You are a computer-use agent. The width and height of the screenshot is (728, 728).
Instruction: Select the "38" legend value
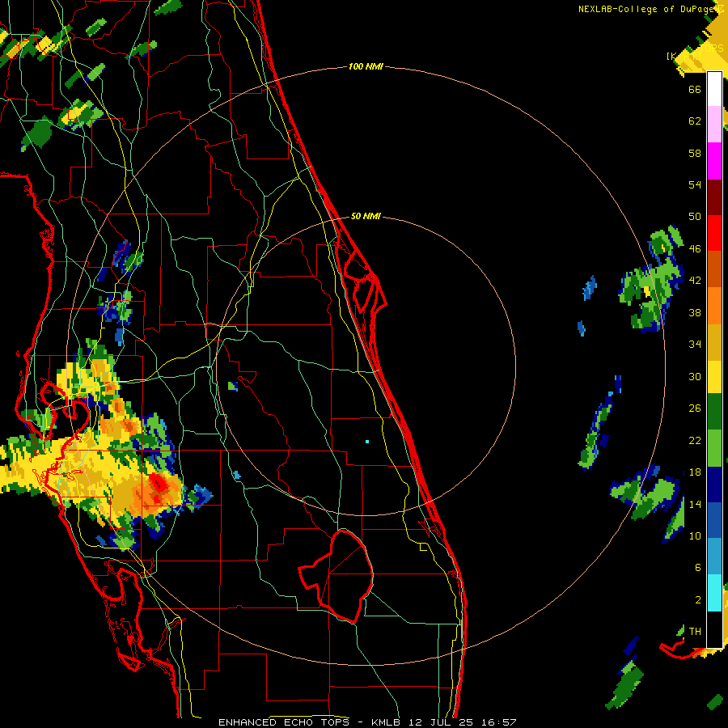click(x=695, y=312)
